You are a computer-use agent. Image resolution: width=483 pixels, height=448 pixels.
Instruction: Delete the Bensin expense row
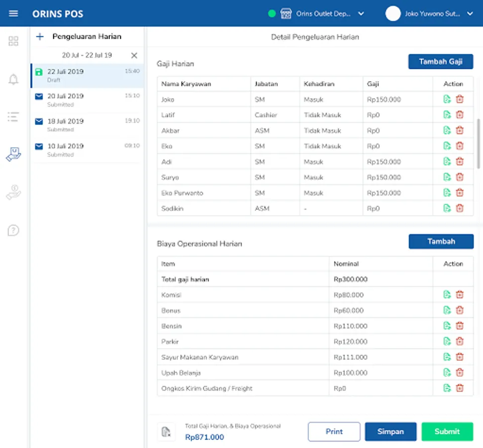coord(460,326)
